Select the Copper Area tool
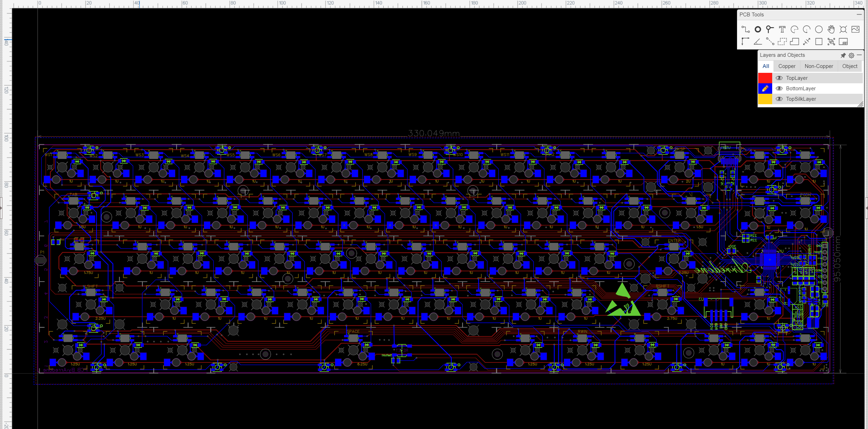The width and height of the screenshot is (868, 429). point(782,42)
